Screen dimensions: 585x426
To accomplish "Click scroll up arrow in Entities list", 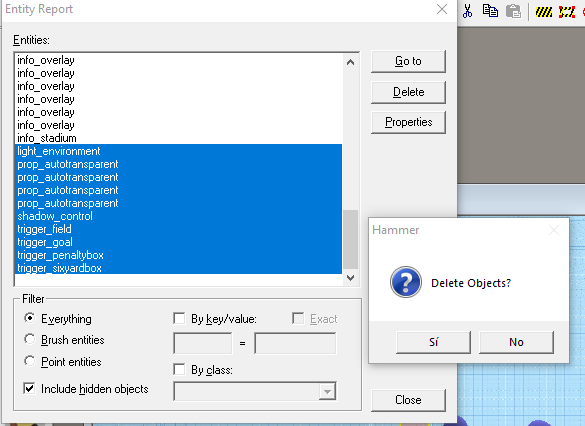I will click(350, 62).
